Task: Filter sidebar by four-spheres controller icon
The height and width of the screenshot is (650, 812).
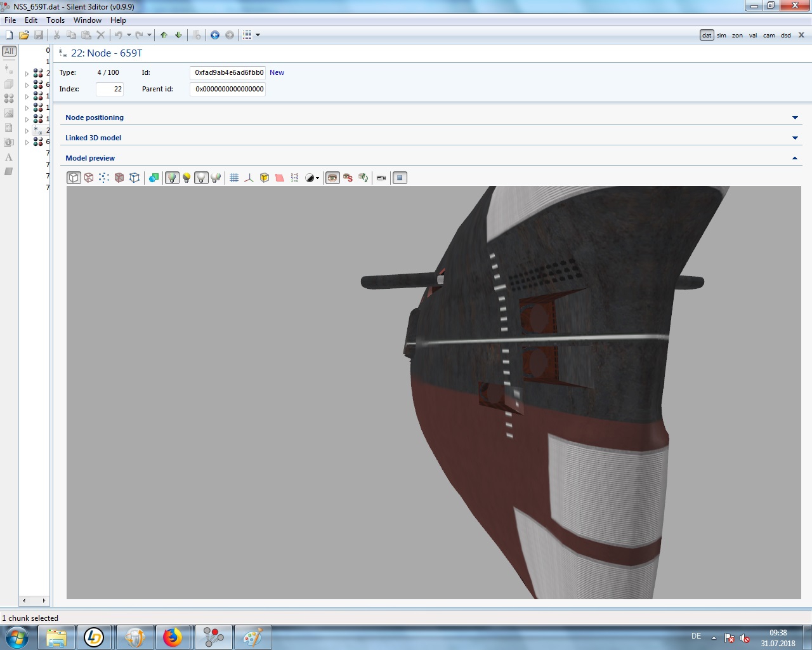Action: click(x=9, y=98)
